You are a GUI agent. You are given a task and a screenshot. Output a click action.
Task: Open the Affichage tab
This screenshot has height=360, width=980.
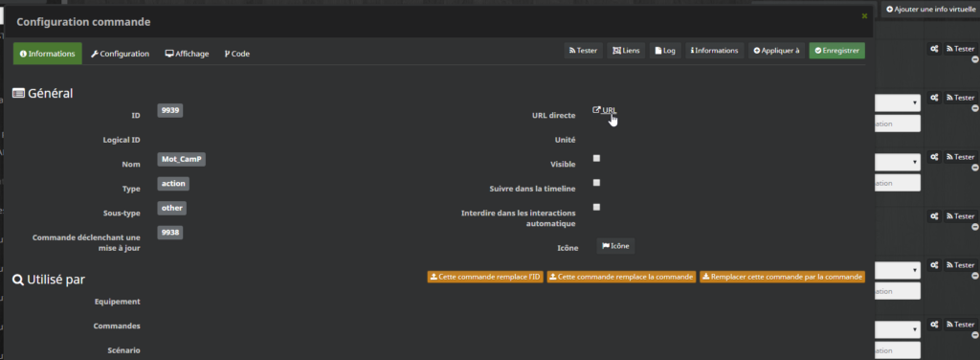pyautogui.click(x=187, y=54)
